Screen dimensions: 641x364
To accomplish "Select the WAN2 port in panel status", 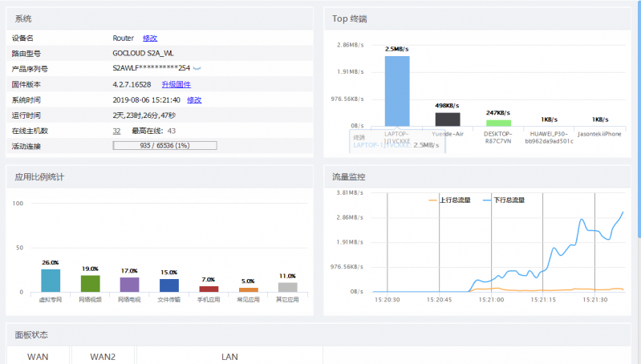I will tap(103, 356).
